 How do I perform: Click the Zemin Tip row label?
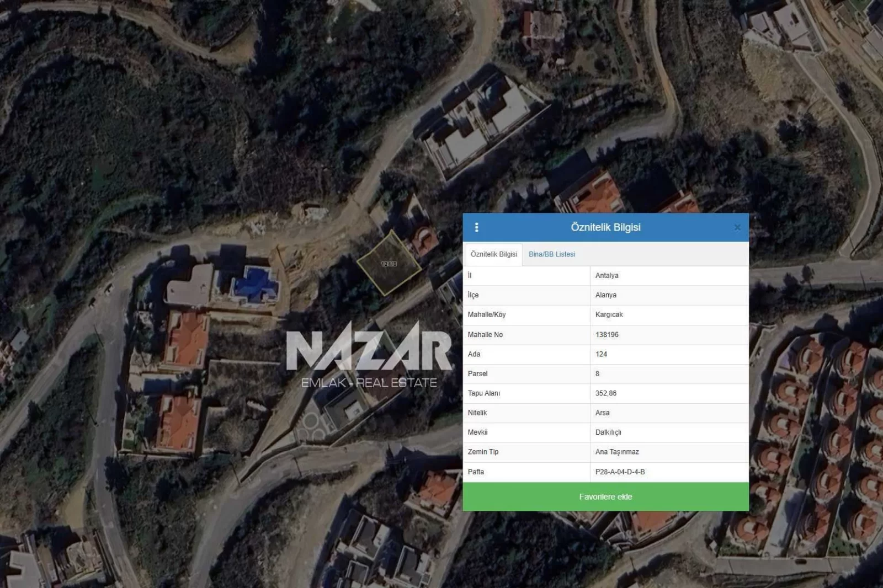(483, 452)
